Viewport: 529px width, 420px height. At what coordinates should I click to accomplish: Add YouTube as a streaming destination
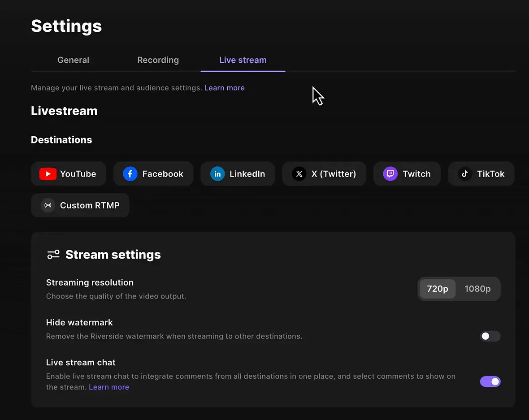click(x=68, y=174)
